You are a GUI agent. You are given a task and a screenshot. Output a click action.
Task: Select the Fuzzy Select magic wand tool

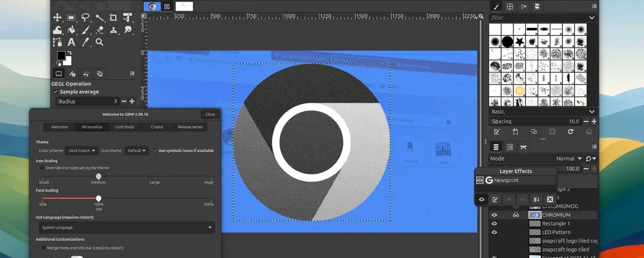pyautogui.click(x=99, y=17)
